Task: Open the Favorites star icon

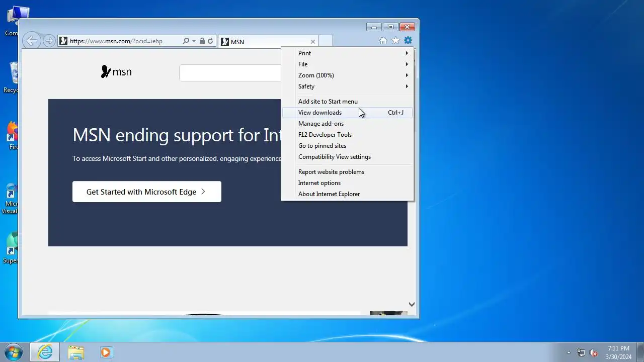Action: click(395, 41)
